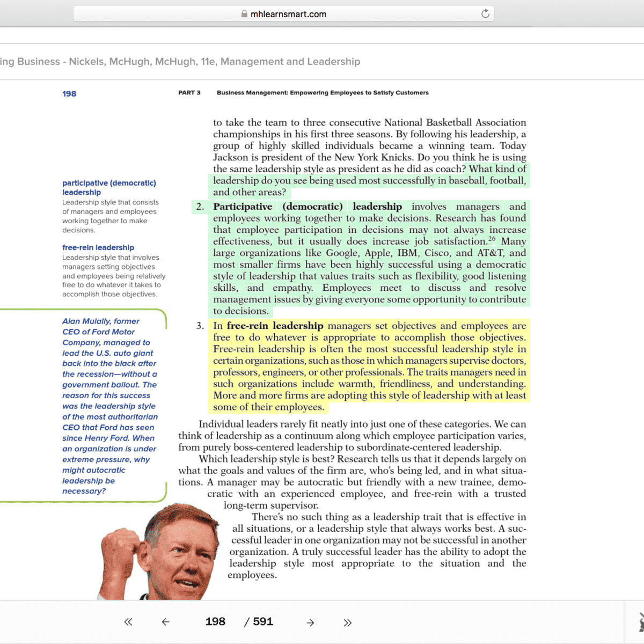The height and width of the screenshot is (644, 644).
Task: Click footnote superscript 26 after "job satisfaction."
Action: point(492,239)
